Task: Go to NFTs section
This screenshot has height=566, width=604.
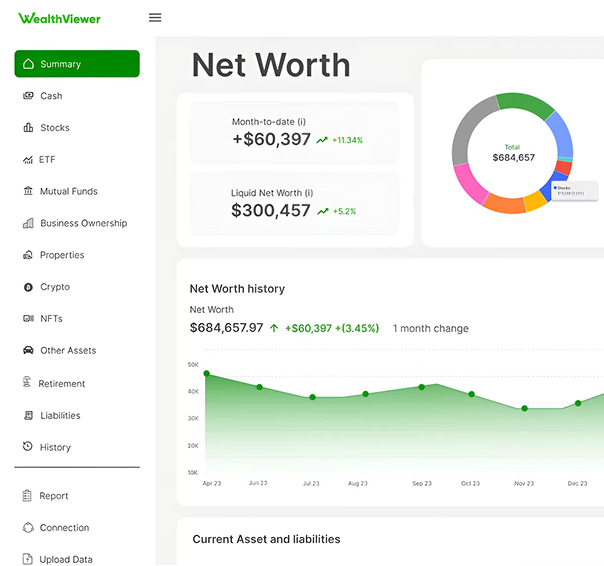Action: (x=51, y=319)
